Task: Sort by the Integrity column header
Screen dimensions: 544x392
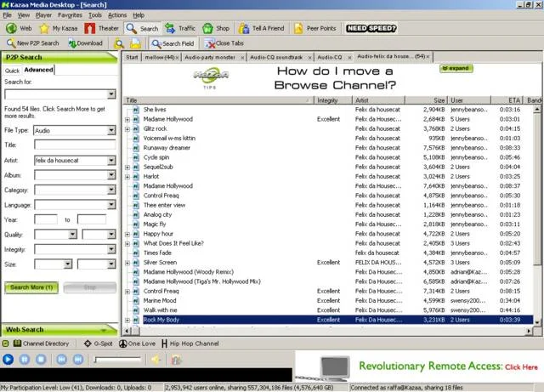Action: tap(332, 100)
